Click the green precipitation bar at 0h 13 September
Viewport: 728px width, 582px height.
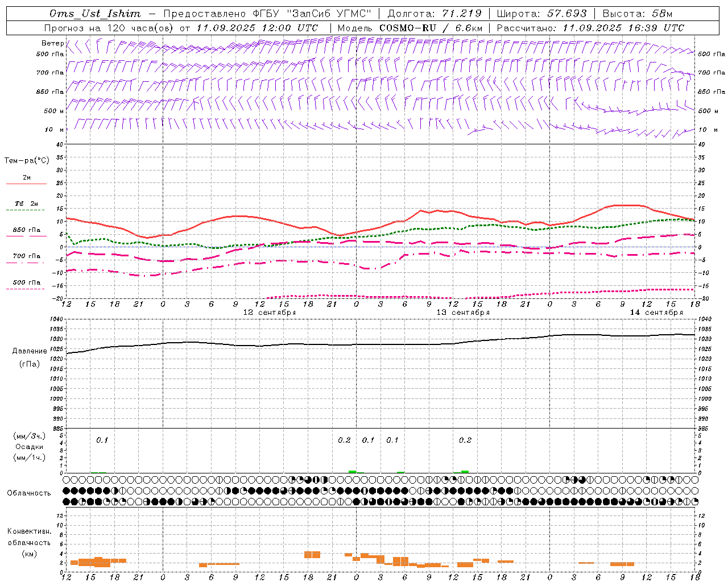pos(353,472)
